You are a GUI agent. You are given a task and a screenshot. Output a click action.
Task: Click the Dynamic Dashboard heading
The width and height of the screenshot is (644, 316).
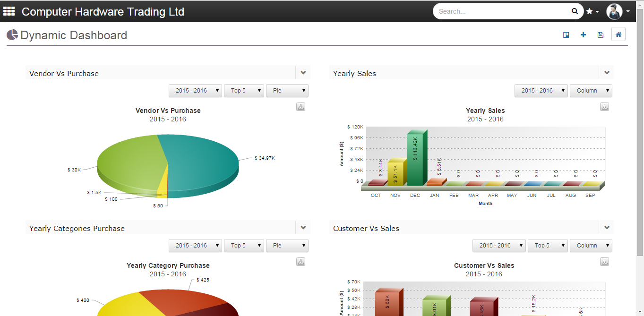click(x=74, y=35)
